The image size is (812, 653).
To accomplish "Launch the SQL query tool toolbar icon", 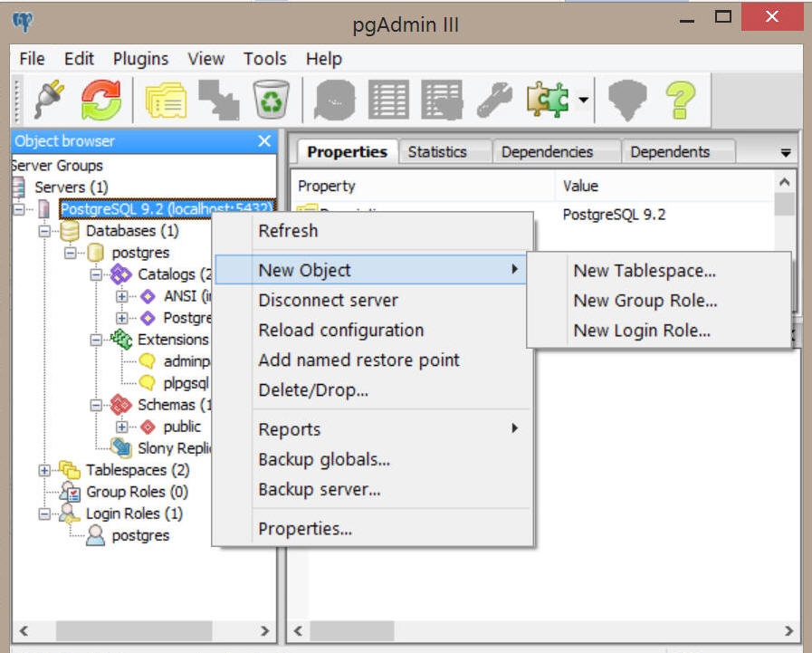I will pyautogui.click(x=335, y=100).
